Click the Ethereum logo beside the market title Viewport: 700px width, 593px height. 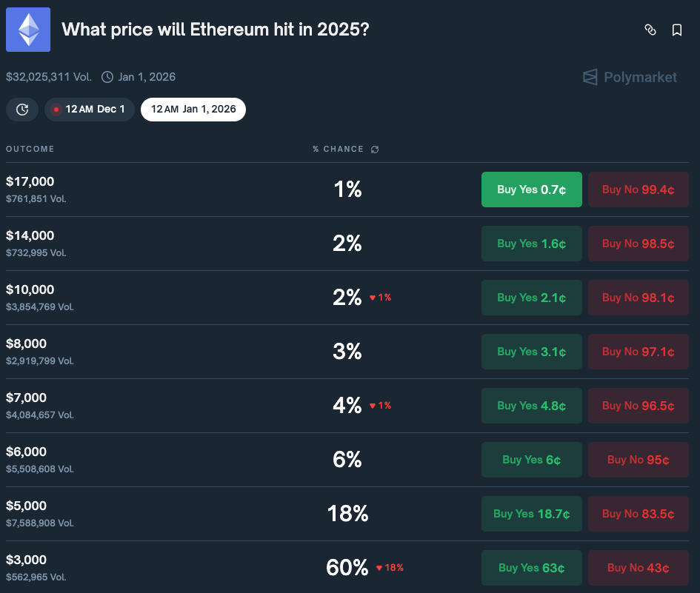pos(27,30)
